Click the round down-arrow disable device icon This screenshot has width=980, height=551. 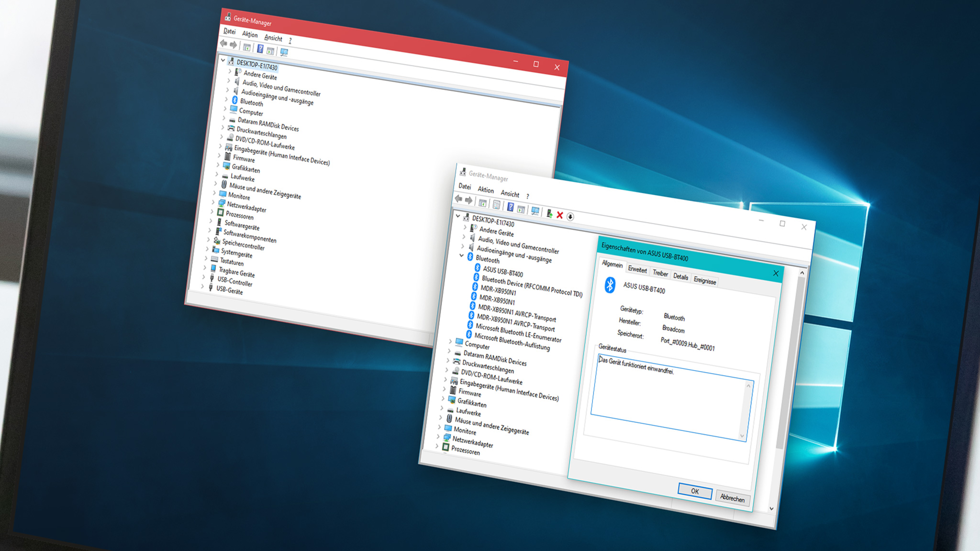pos(570,217)
